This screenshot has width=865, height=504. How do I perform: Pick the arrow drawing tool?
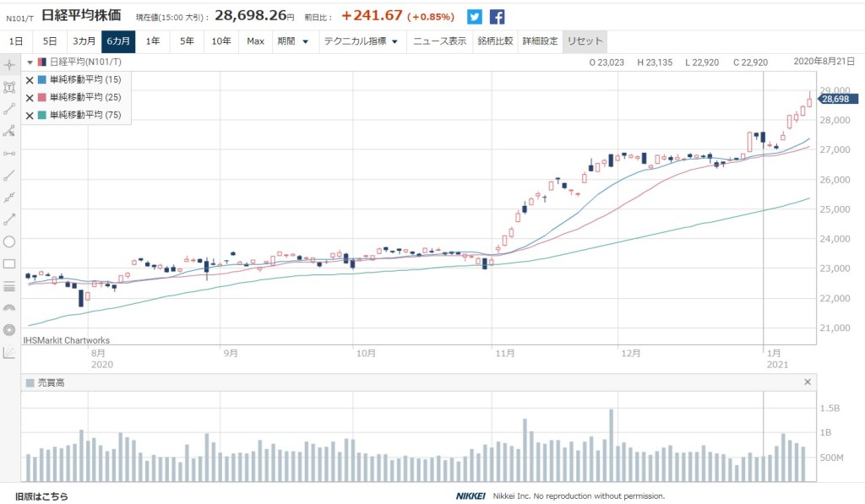coord(9,219)
